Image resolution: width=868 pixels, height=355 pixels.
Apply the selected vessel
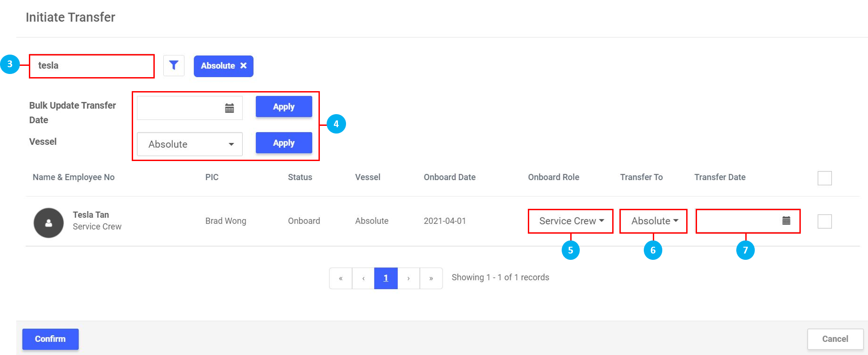pos(284,143)
